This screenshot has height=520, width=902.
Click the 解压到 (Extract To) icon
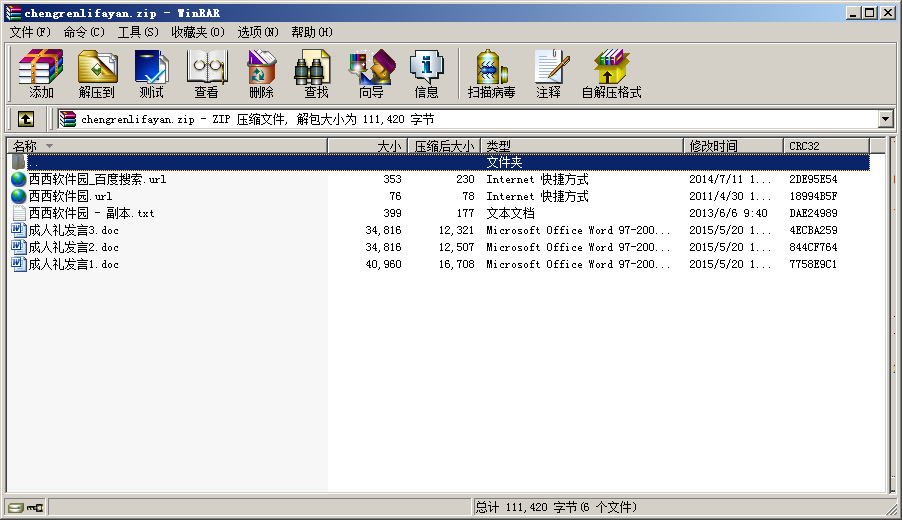click(97, 74)
